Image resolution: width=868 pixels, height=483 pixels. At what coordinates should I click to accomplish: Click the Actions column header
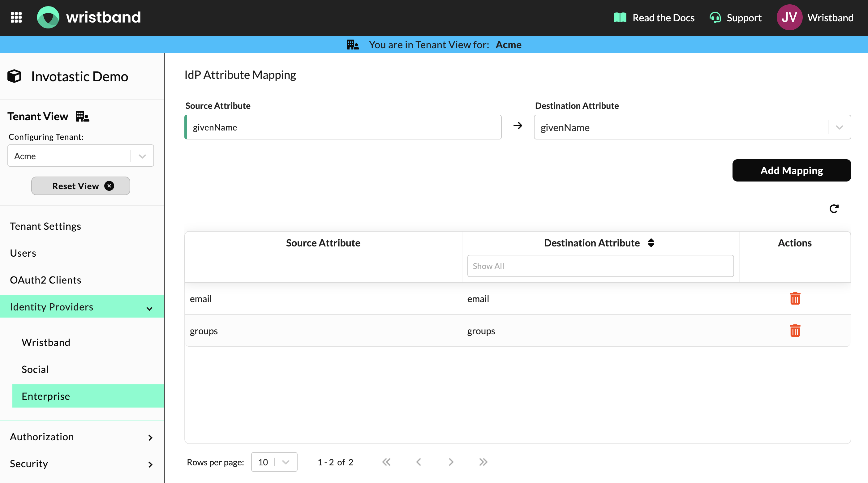point(795,243)
